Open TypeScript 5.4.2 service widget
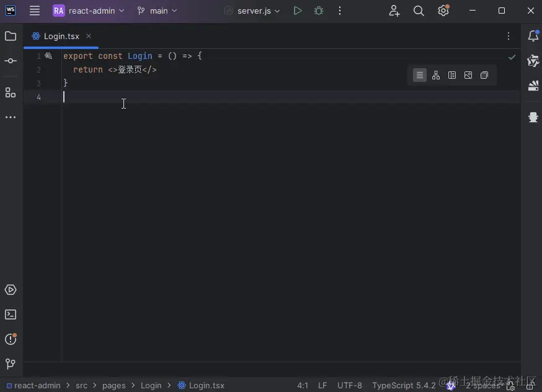Image resolution: width=542 pixels, height=392 pixels. (404, 385)
